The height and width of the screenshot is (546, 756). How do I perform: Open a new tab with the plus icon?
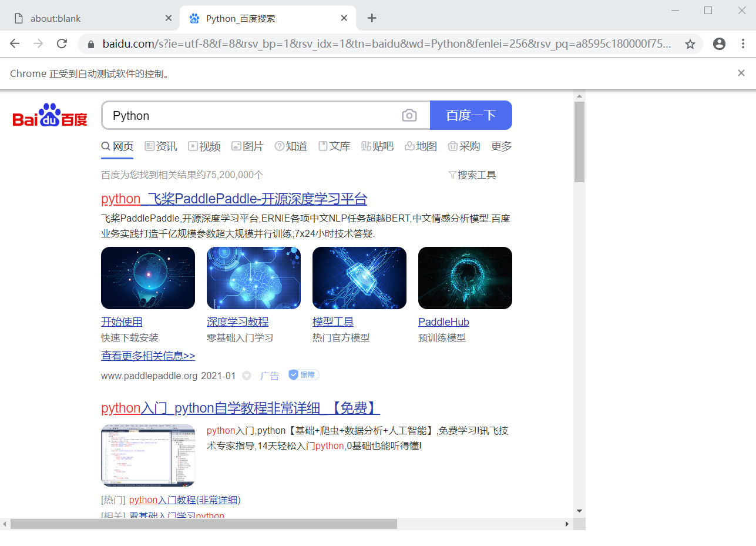click(372, 18)
